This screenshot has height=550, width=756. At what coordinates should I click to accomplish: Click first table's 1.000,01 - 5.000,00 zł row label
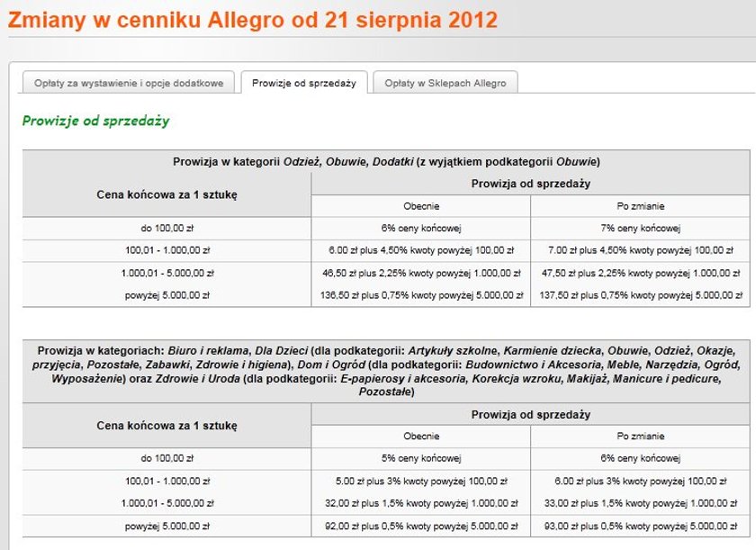[166, 273]
